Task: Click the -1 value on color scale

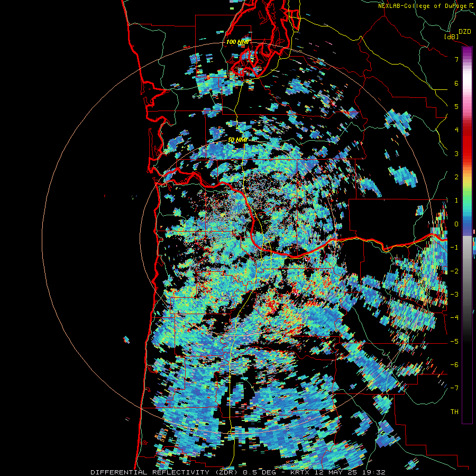Action: [454, 248]
